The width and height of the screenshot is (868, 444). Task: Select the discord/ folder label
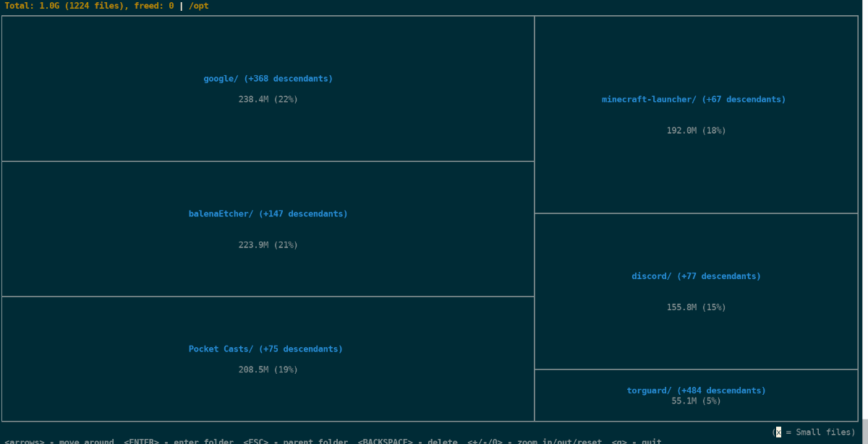coord(696,276)
